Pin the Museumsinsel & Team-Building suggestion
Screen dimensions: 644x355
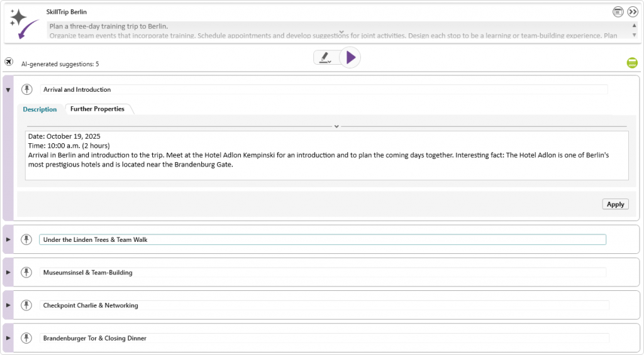coord(26,272)
